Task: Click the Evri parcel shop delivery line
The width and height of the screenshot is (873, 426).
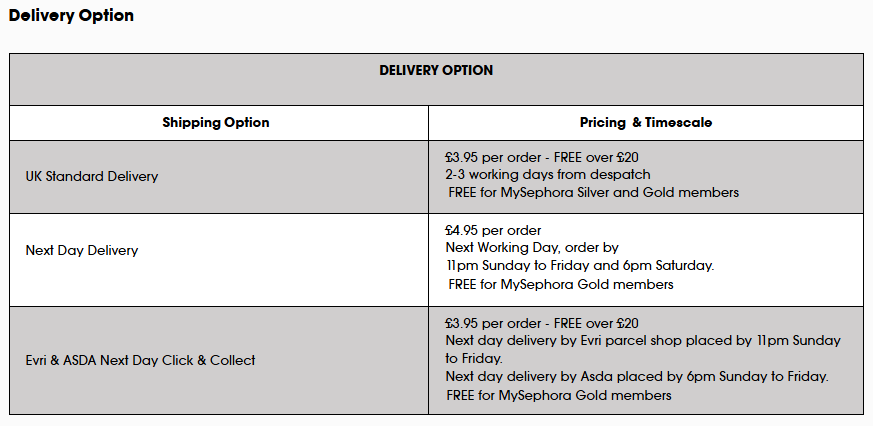Action: 643,340
